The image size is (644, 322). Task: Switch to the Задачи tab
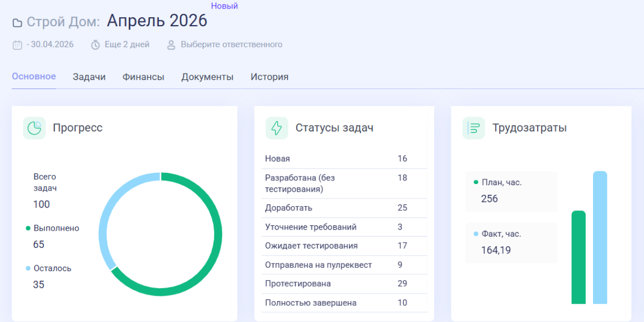point(89,77)
